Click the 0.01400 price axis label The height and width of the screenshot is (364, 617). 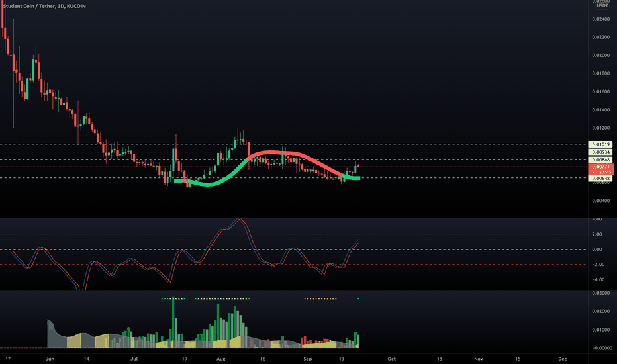click(x=601, y=109)
